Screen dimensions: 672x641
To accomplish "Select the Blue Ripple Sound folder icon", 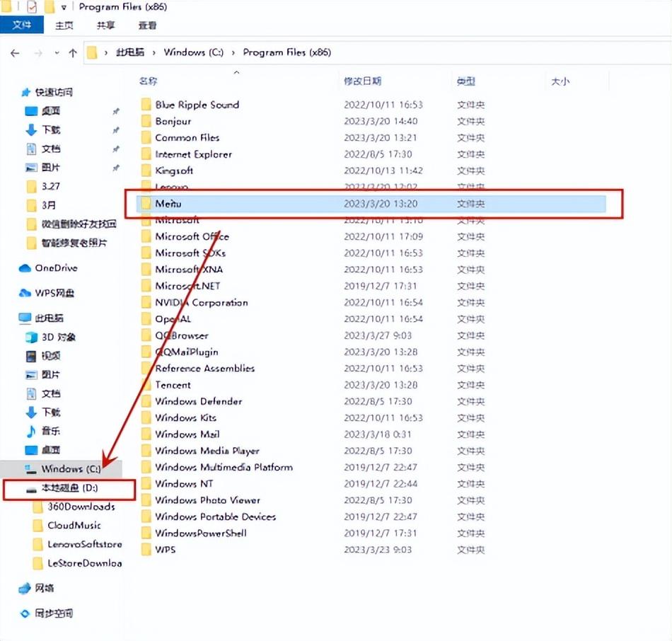I will [146, 105].
